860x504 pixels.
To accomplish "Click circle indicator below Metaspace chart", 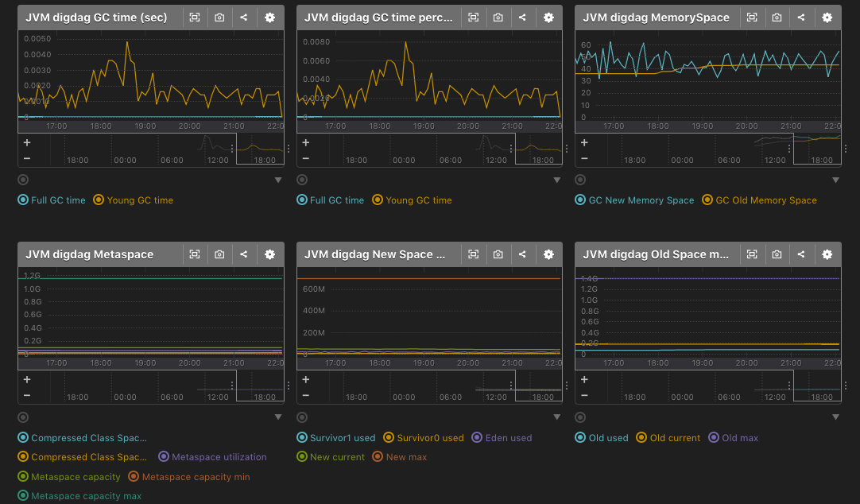I will click(x=22, y=417).
